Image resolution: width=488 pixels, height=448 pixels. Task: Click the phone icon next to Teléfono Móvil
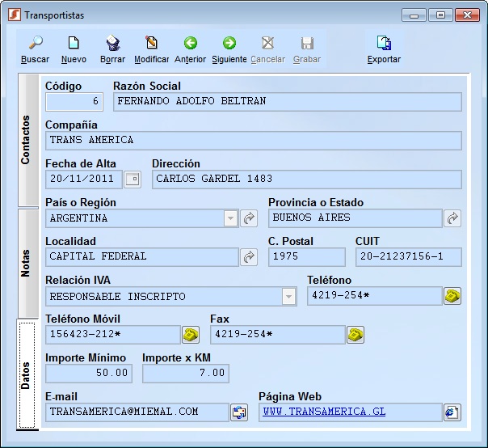tap(191, 335)
